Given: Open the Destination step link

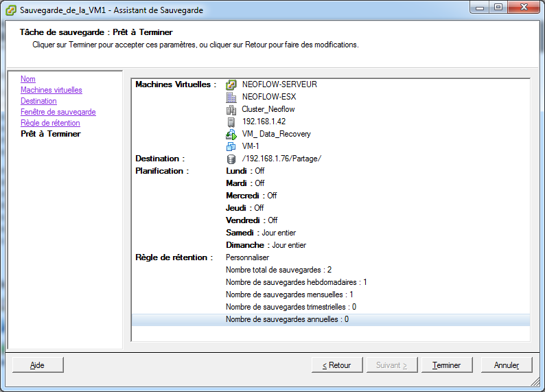Looking at the screenshot, I should point(38,101).
